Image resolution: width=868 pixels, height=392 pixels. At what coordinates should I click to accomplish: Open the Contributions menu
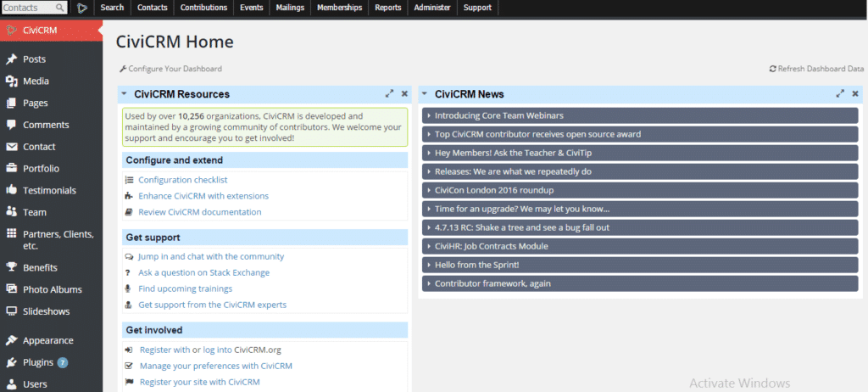tap(203, 8)
